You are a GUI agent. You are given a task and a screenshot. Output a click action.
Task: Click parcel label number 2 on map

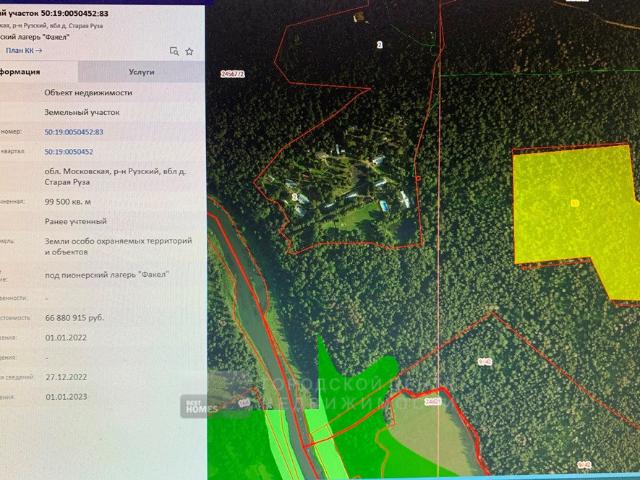pos(379,45)
